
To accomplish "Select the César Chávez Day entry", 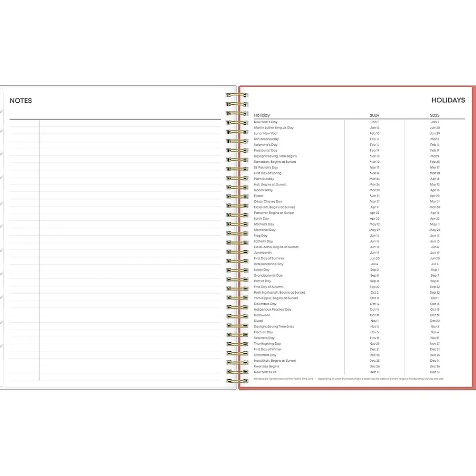I will [268, 201].
